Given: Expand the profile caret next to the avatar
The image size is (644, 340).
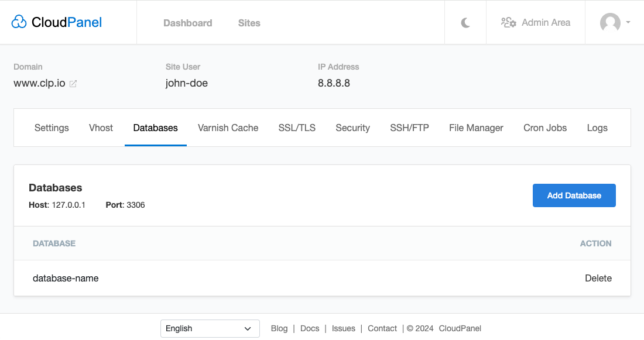Looking at the screenshot, I should (629, 23).
